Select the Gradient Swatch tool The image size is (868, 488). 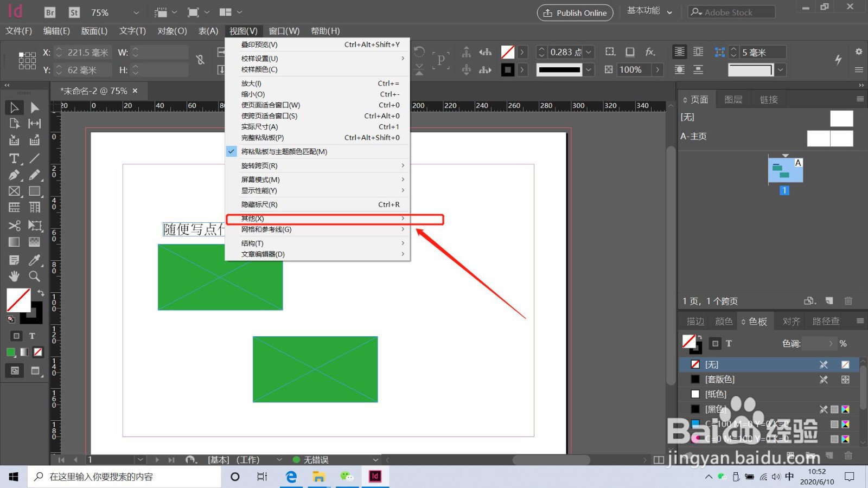coord(14,242)
